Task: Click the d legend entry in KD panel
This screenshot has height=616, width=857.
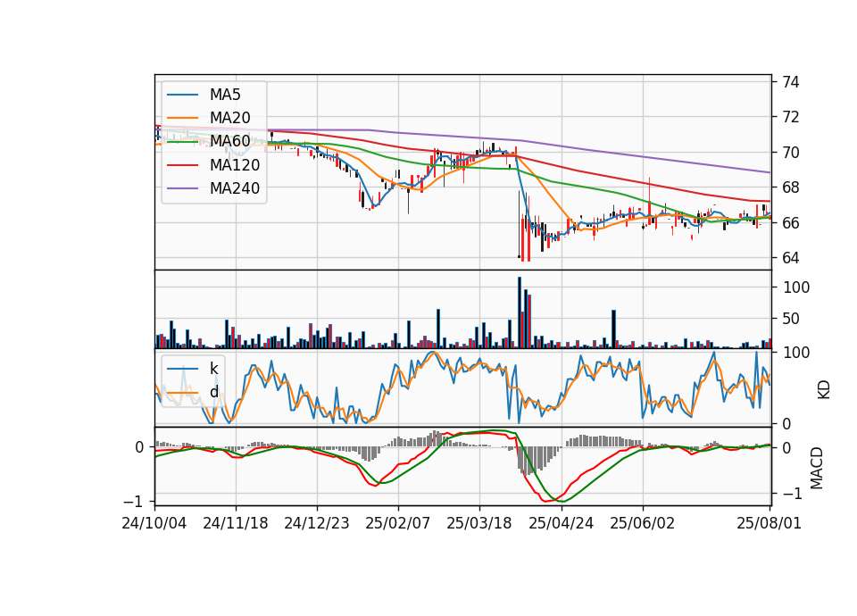Action: click(x=213, y=391)
